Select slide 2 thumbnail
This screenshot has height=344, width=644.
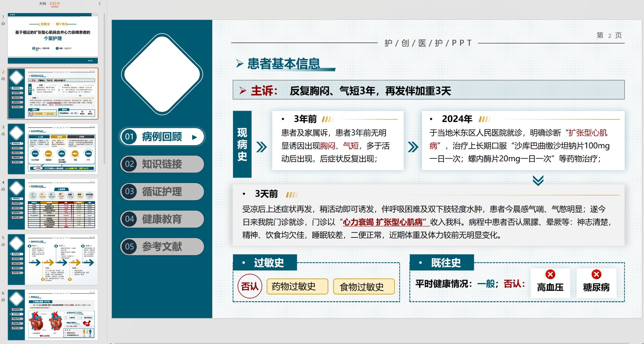pyautogui.click(x=53, y=94)
